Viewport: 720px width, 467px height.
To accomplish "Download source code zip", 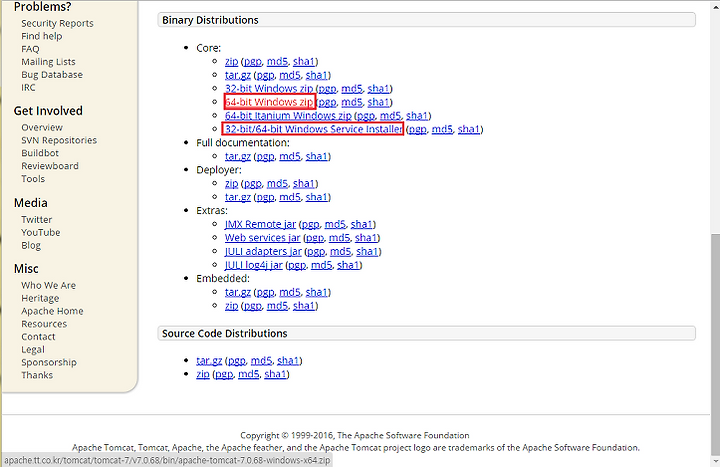I will (202, 374).
